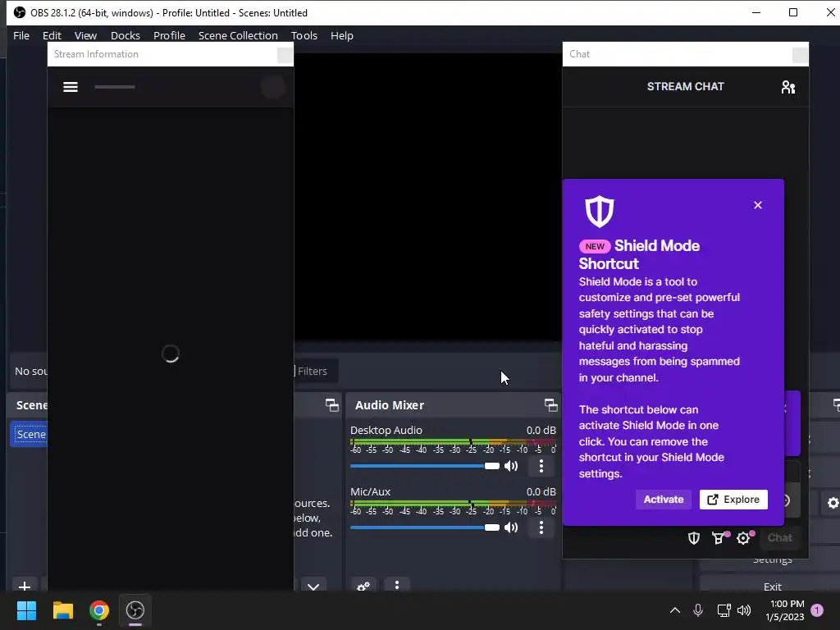The image size is (840, 630).
Task: Open Google Chrome from taskbar
Action: point(99,610)
